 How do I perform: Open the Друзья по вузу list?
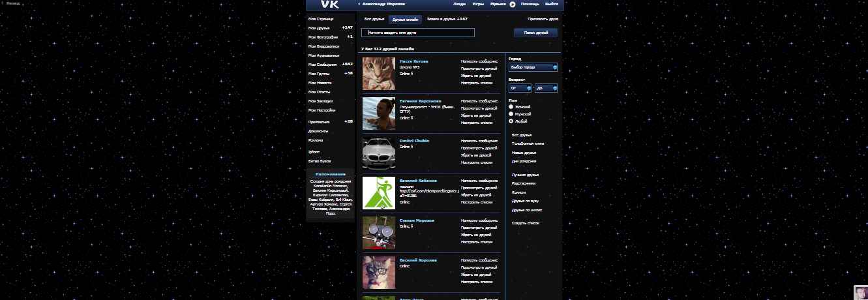[x=525, y=201]
